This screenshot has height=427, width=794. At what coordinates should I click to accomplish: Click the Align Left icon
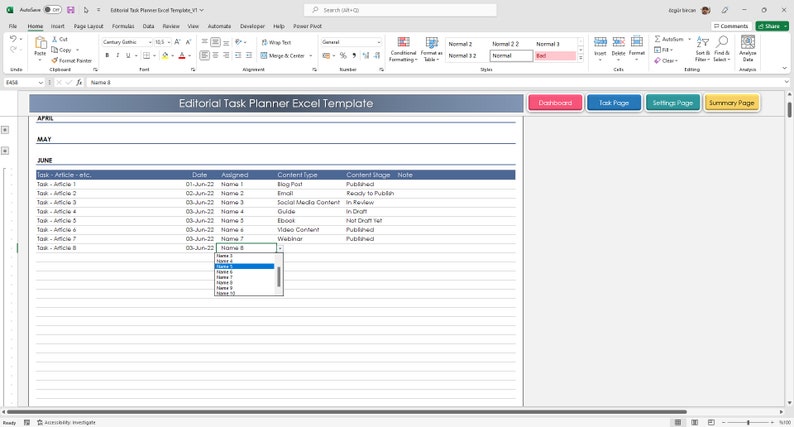pos(205,55)
